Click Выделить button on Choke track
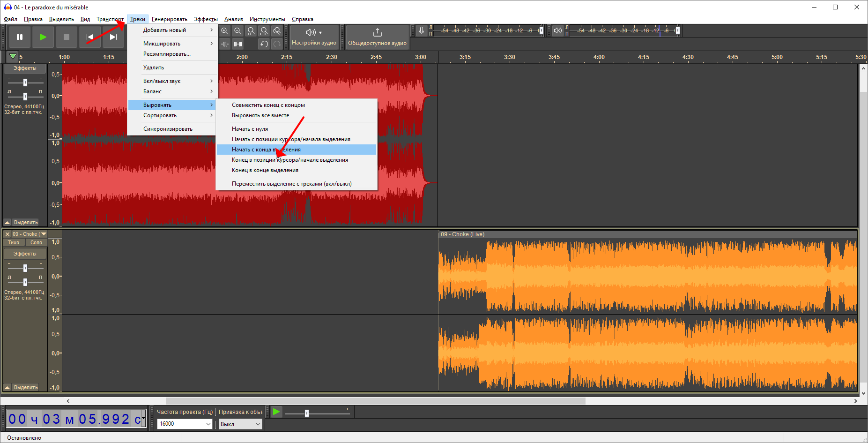The image size is (868, 443). click(x=26, y=387)
